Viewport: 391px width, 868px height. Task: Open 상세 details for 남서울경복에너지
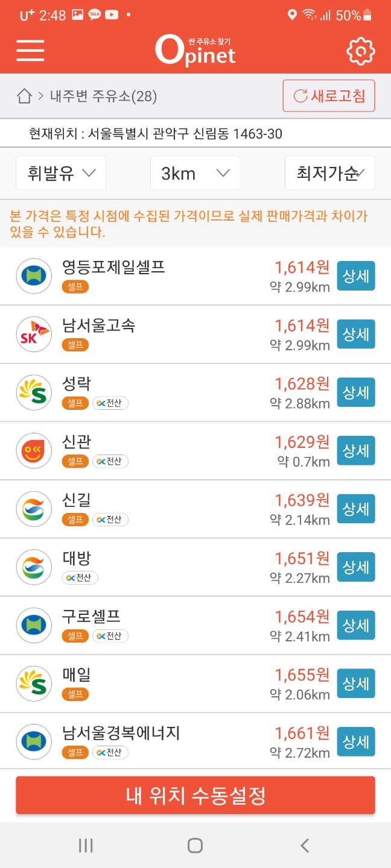pyautogui.click(x=355, y=741)
